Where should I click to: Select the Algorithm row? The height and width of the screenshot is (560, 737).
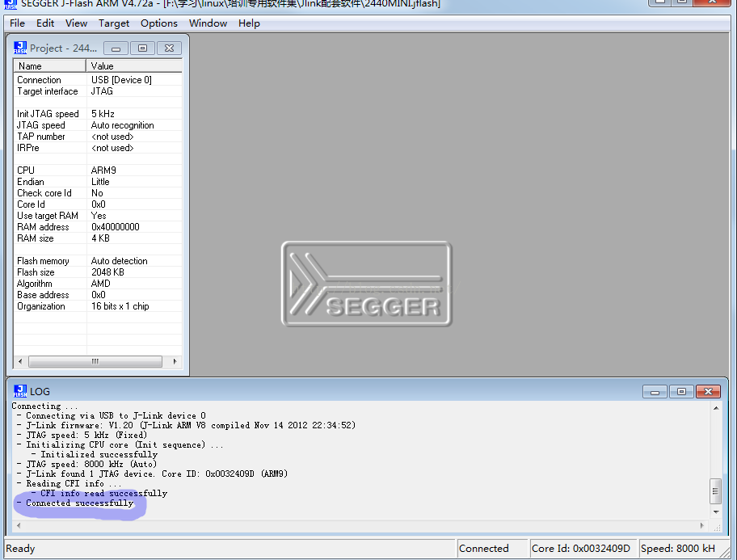(98, 283)
